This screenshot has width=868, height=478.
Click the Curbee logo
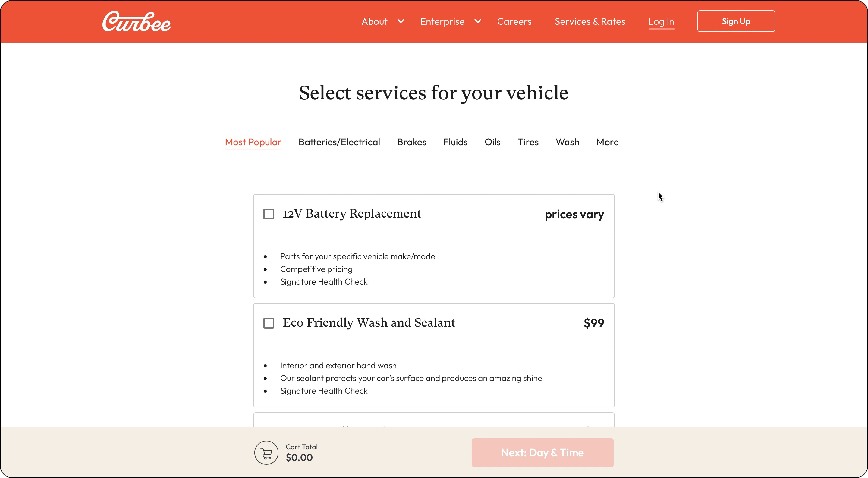[x=137, y=22]
